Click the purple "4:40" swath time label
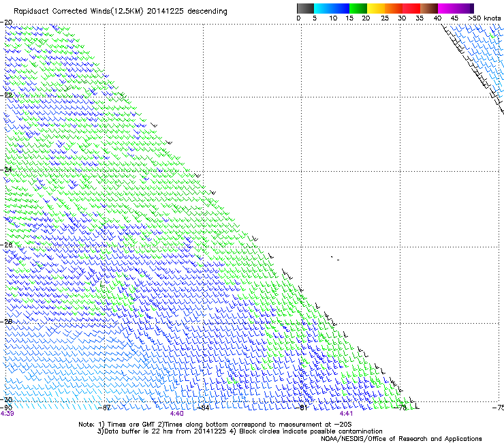504x443 pixels. click(x=177, y=414)
